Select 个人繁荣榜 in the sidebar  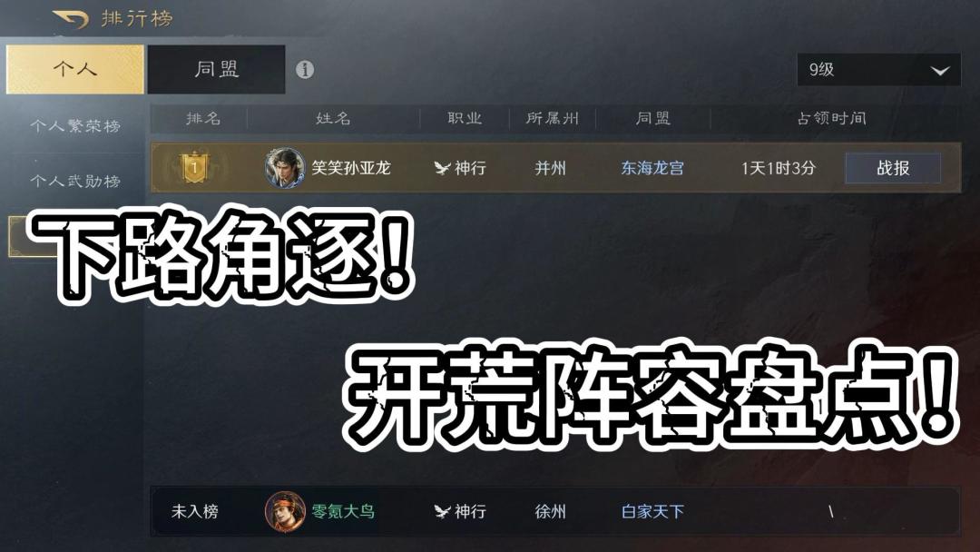[75, 126]
